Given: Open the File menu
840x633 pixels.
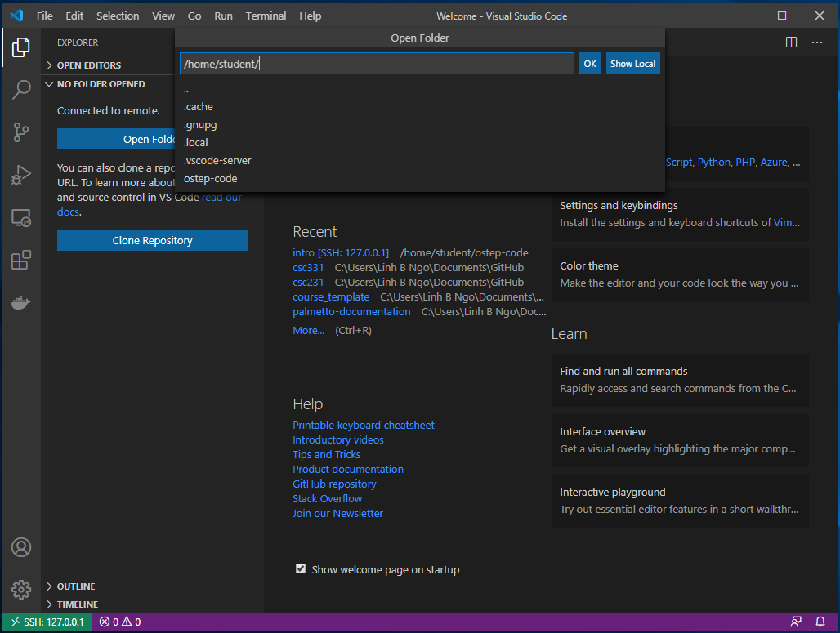Looking at the screenshot, I should (x=44, y=16).
